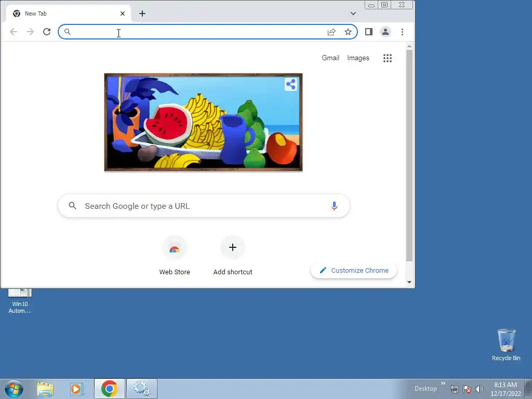Bookmark this tab with the star icon
532x399 pixels.
click(348, 32)
